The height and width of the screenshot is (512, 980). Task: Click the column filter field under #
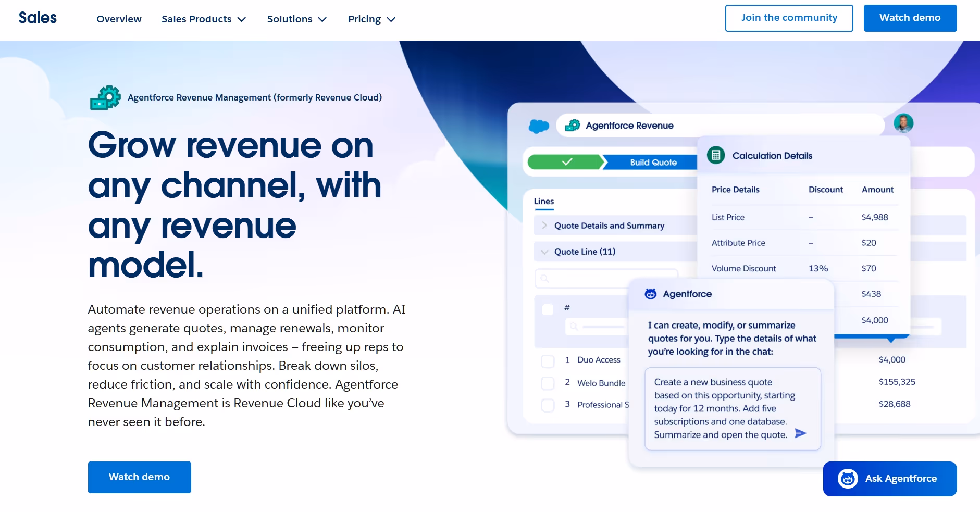pos(596,327)
